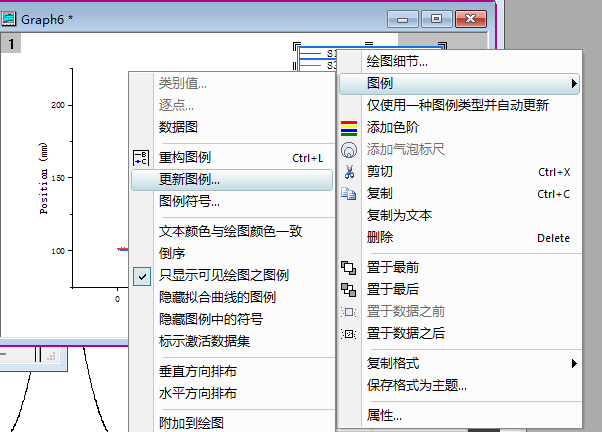Viewport: 602px width, 432px height.
Task: Click the 置于最后 send-to-back icon
Action: [x=349, y=289]
